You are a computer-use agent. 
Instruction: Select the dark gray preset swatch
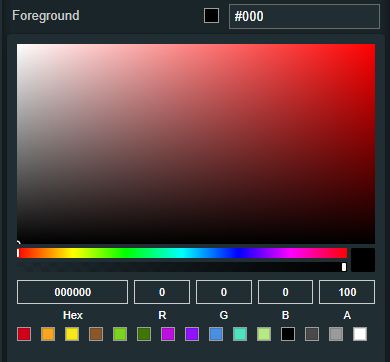tap(312, 334)
